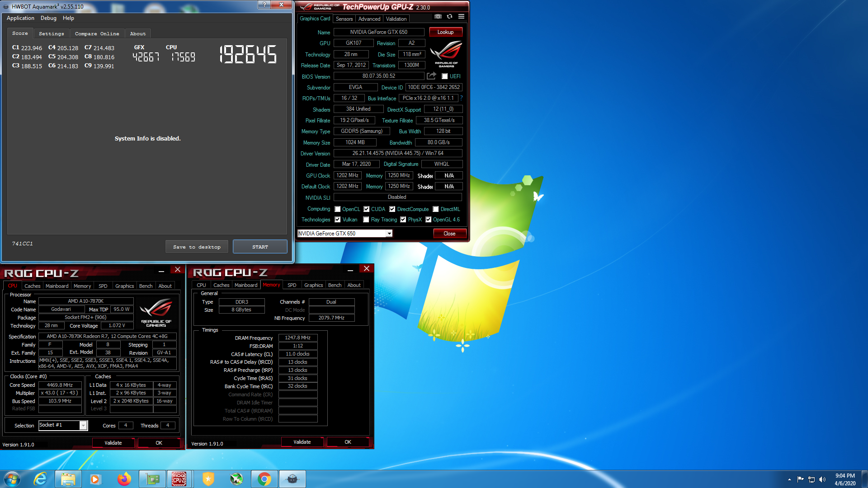Click taskbar clock showing 9:04 PM
Image resolution: width=868 pixels, height=488 pixels.
click(x=845, y=479)
